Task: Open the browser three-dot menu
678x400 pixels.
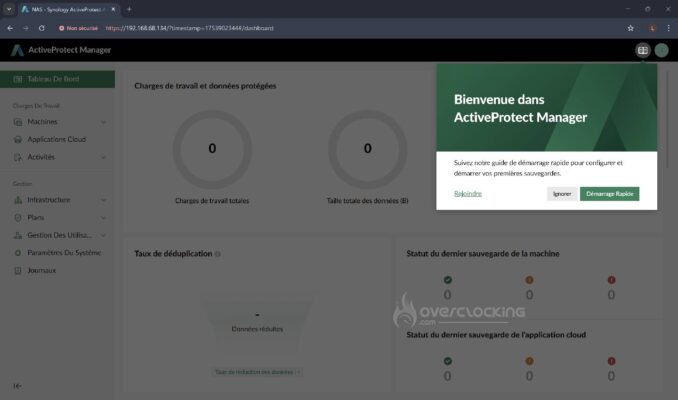Action: click(668, 28)
